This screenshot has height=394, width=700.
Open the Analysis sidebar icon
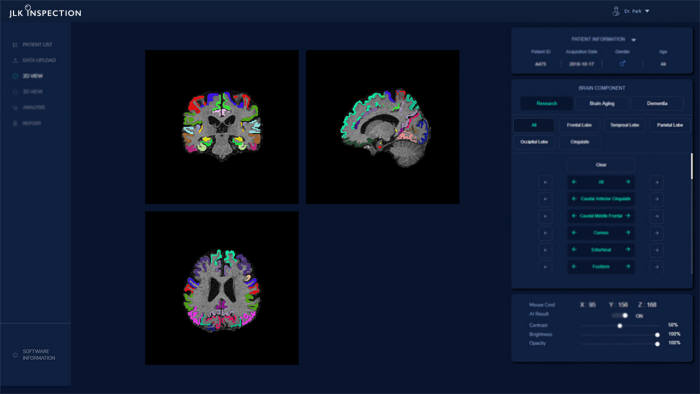tap(15, 108)
